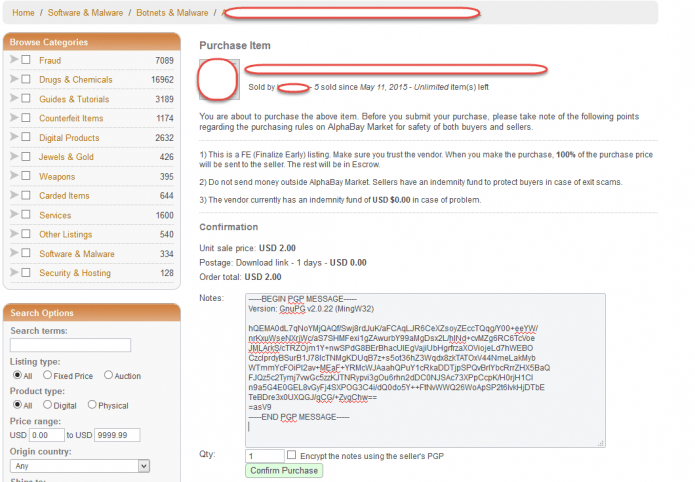Screen dimensions: 695x482
Task: Open Botnets & Malware breadcrumb link
Action: click(172, 12)
